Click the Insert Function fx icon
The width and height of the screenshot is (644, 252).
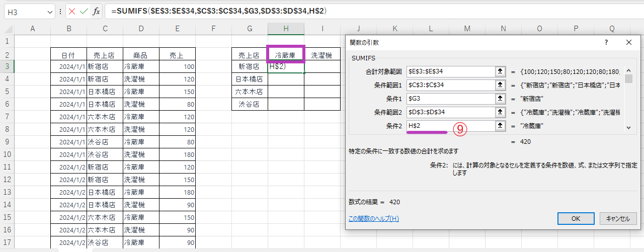point(96,11)
